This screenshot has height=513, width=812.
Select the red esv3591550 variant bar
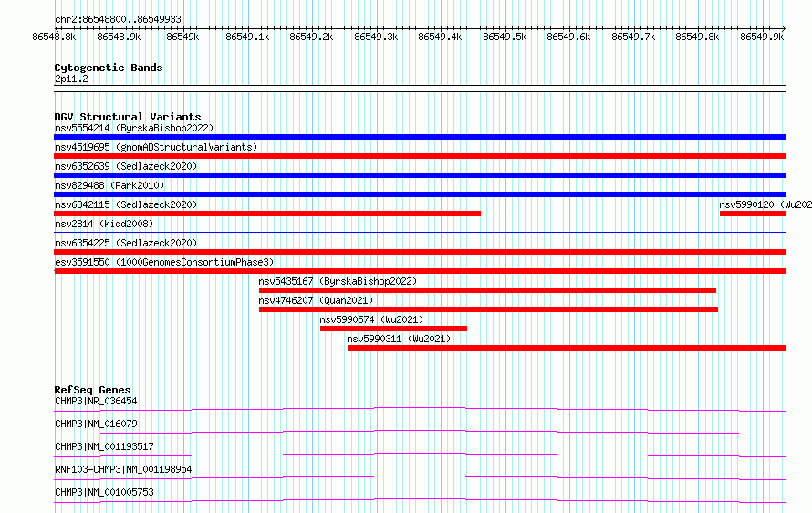coord(420,271)
